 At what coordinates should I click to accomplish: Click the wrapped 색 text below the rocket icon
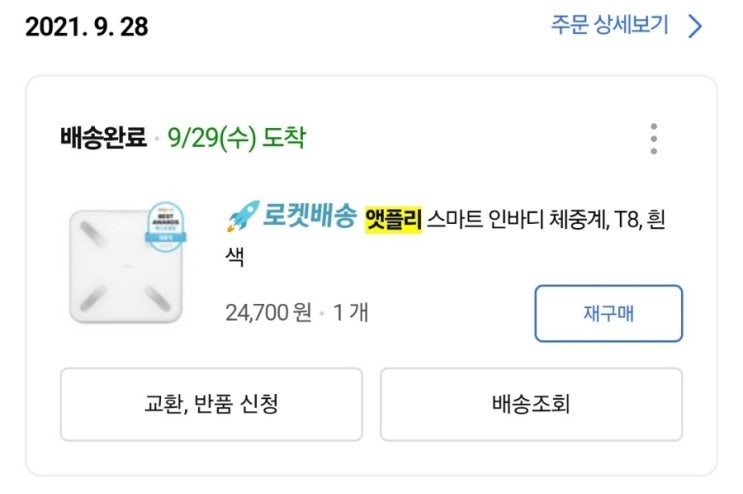point(236,257)
